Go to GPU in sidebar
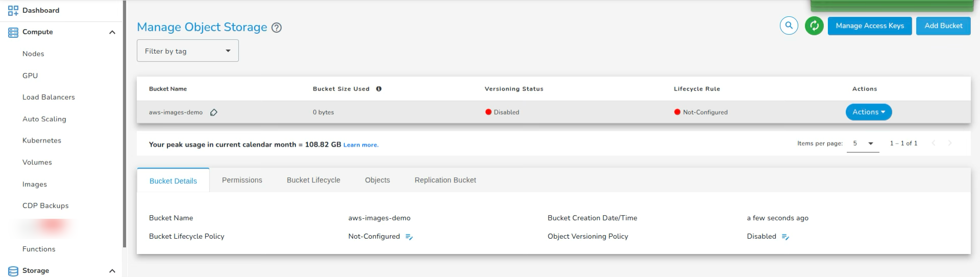980x277 pixels. tap(30, 76)
